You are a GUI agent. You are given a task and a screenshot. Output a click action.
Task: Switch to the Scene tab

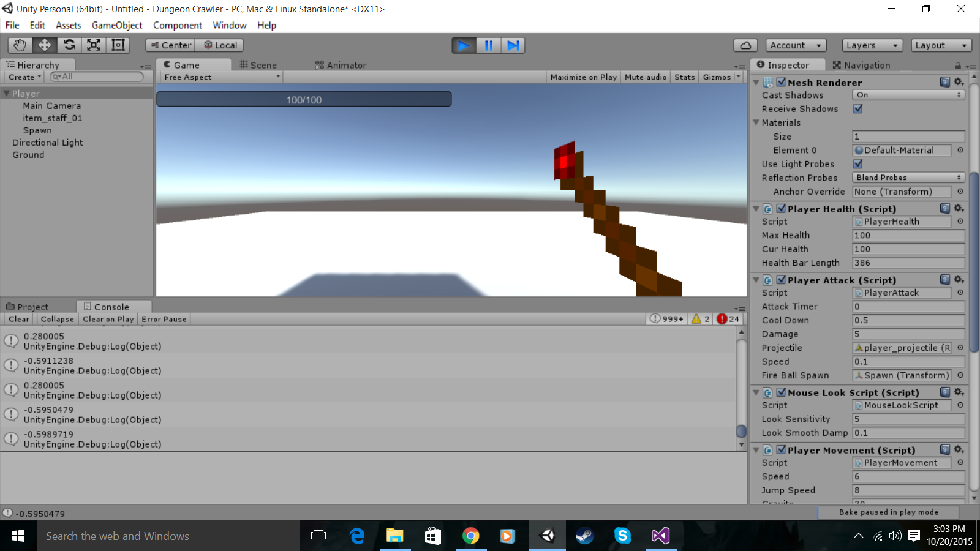click(258, 65)
